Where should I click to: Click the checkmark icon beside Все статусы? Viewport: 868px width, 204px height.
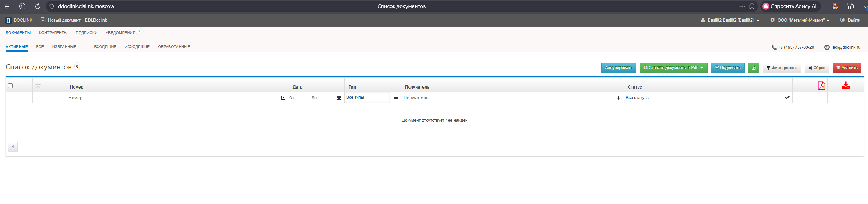coord(787,98)
